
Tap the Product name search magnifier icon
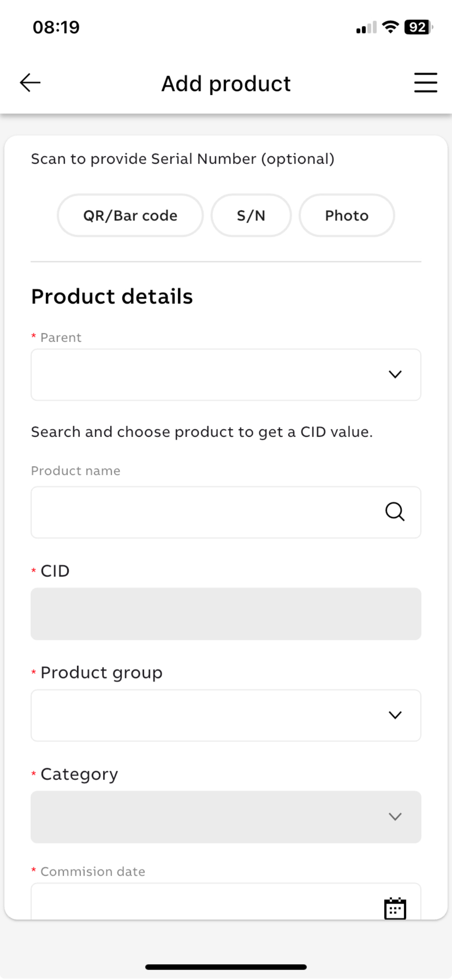(395, 512)
